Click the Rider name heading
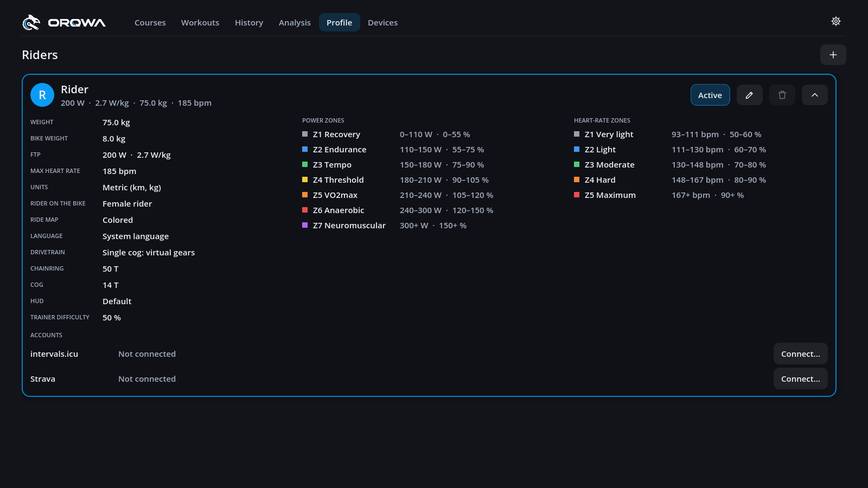This screenshot has height=488, width=868. point(74,89)
